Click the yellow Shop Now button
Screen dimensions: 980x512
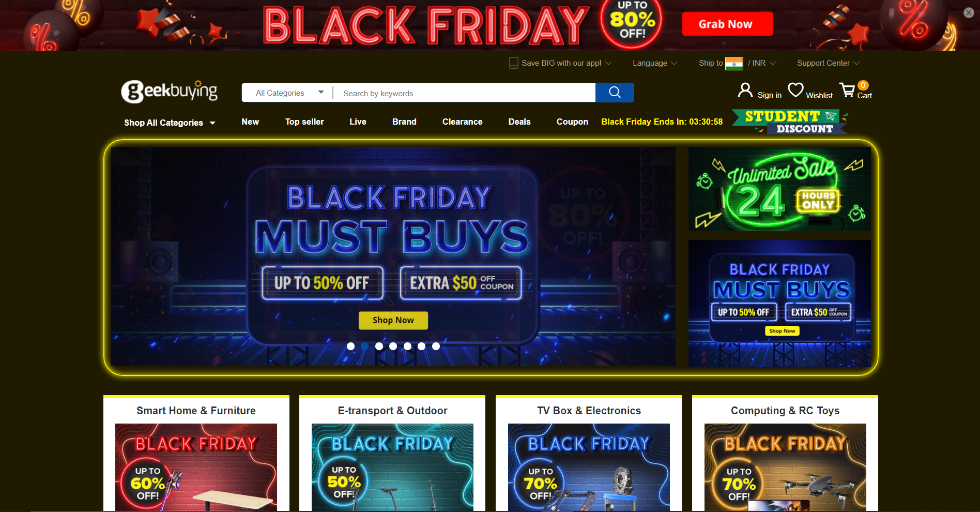tap(393, 320)
